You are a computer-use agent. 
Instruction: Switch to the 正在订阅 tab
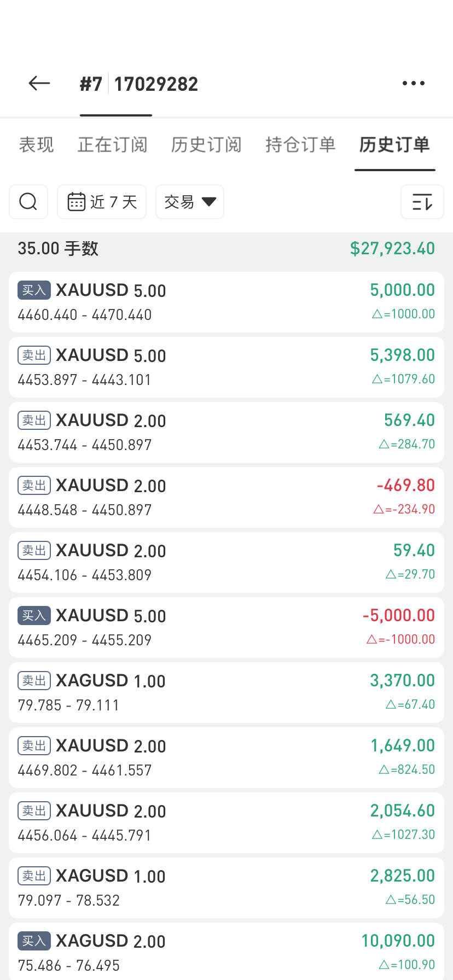113,144
